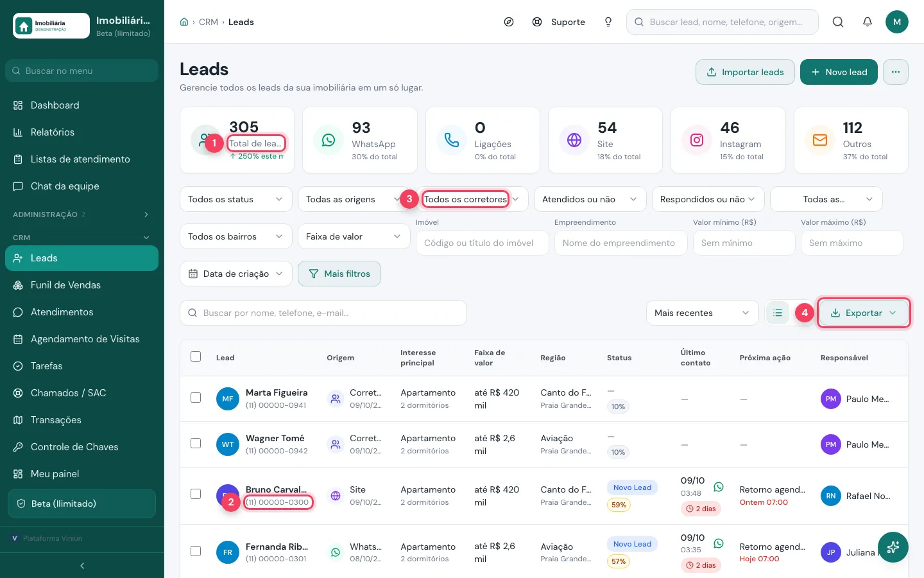Focus the Buscar por nome, telefone, e-mail field

[323, 313]
